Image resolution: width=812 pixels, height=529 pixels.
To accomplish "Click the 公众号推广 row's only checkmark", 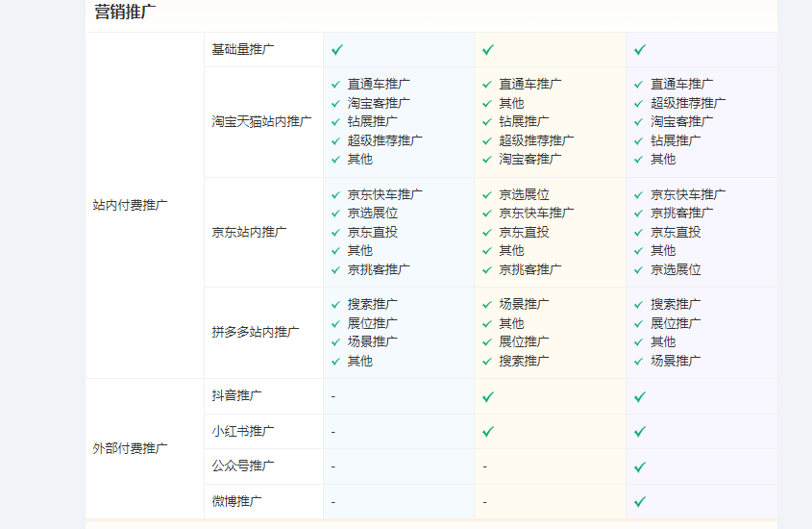I will (640, 466).
